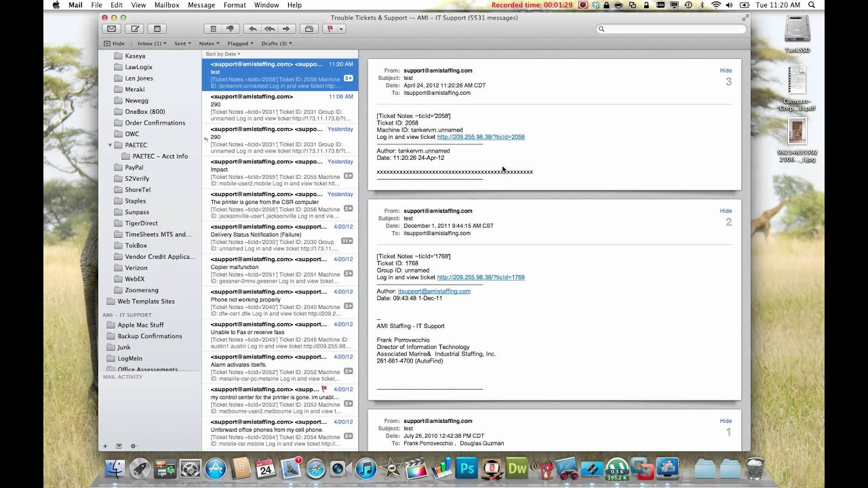Add a mailbox with the plus button
Viewport: 868px width, 488px height.
point(105,446)
